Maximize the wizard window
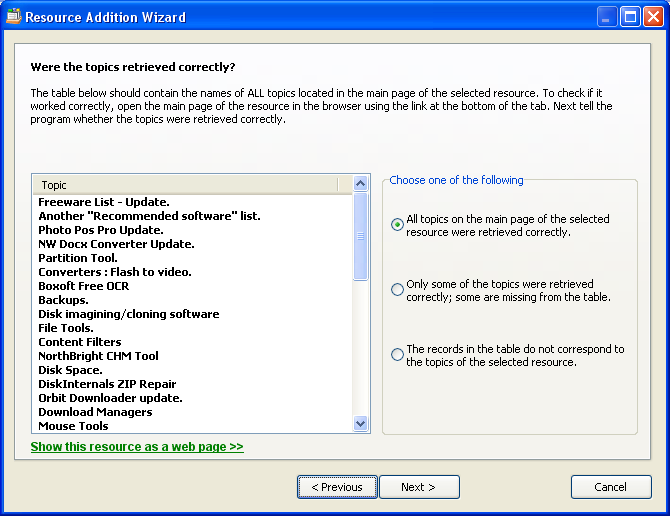The width and height of the screenshot is (670, 516). coord(629,17)
